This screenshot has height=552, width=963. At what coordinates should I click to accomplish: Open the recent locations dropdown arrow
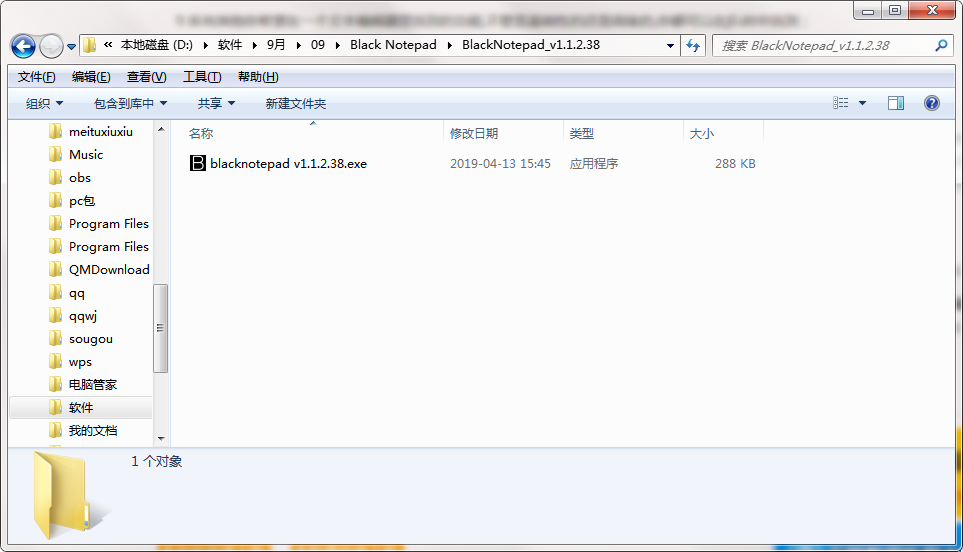71,47
